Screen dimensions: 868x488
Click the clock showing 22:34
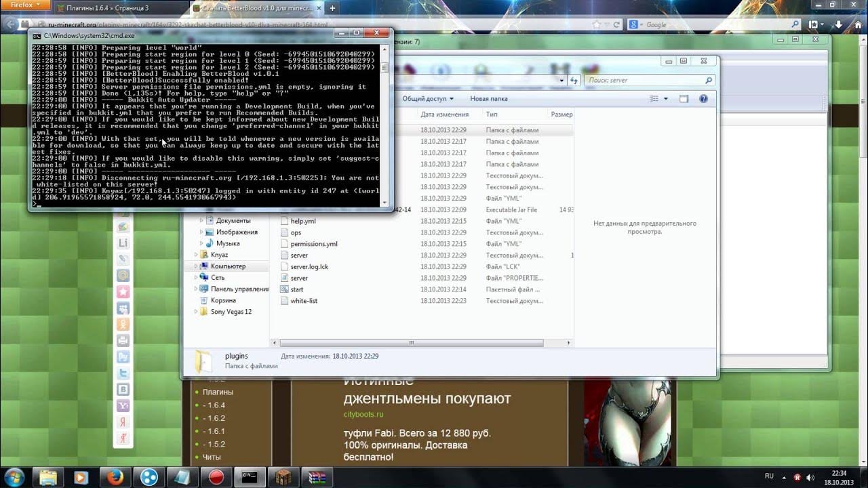[x=839, y=473]
